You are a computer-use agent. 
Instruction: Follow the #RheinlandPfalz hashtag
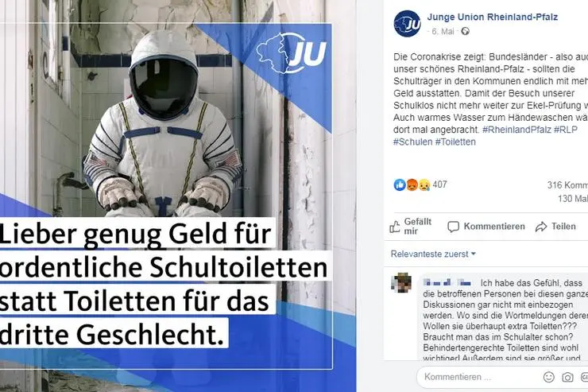coord(516,130)
